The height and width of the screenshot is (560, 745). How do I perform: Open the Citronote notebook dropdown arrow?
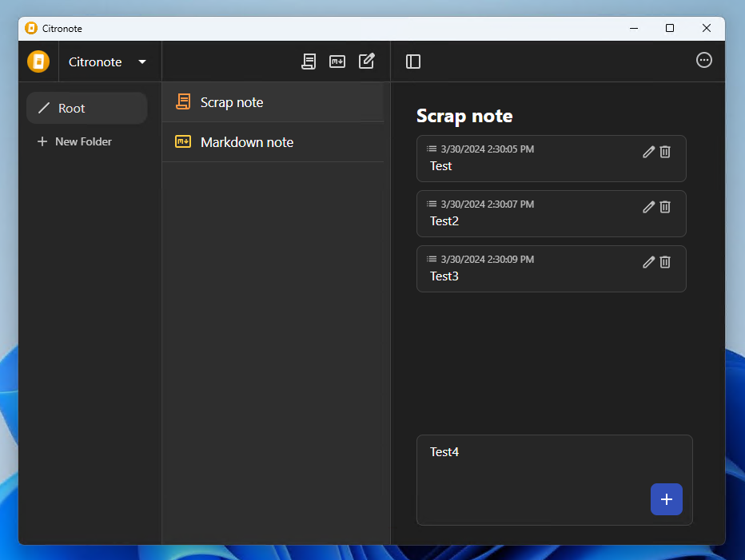[x=142, y=62]
